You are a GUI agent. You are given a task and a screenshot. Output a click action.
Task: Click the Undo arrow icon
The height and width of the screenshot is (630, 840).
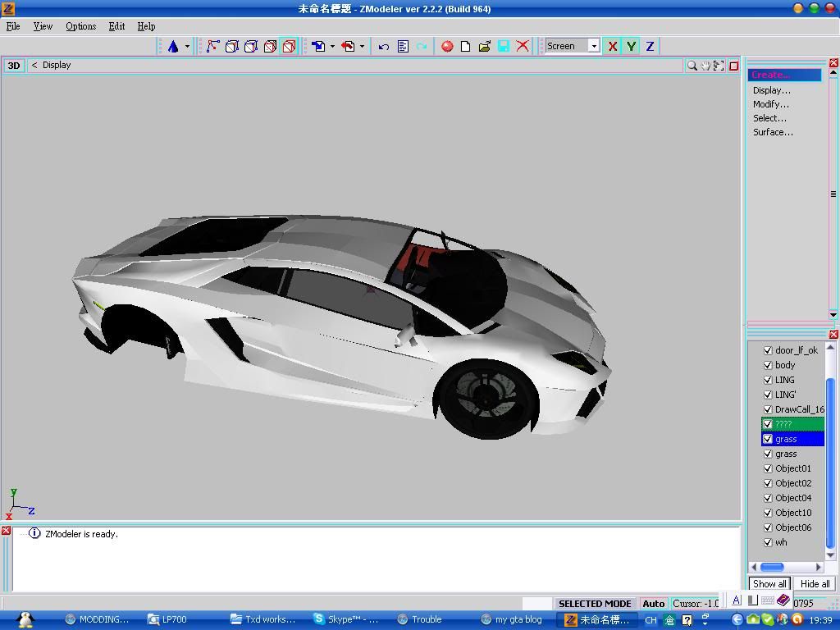point(383,47)
